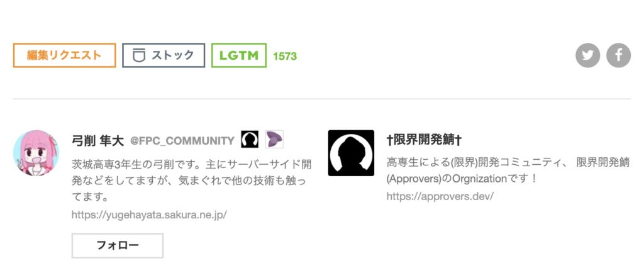Image resolution: width=644 pixels, height=263 pixels.
Task: Click the organization description mentioning Approvers
Action: coord(508,171)
